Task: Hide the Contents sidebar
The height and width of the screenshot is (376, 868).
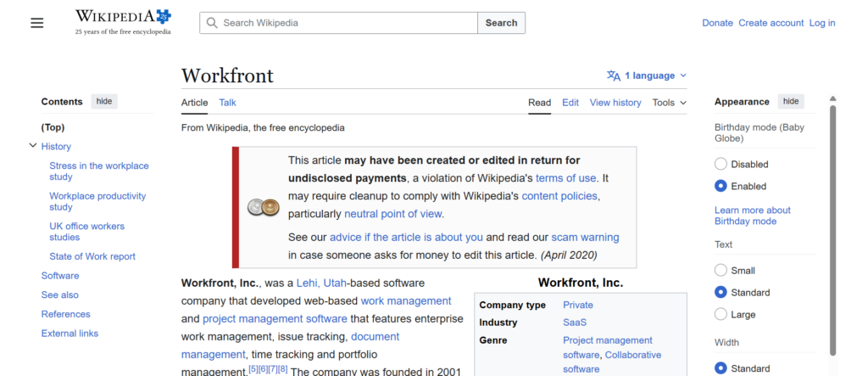Action: [x=103, y=102]
